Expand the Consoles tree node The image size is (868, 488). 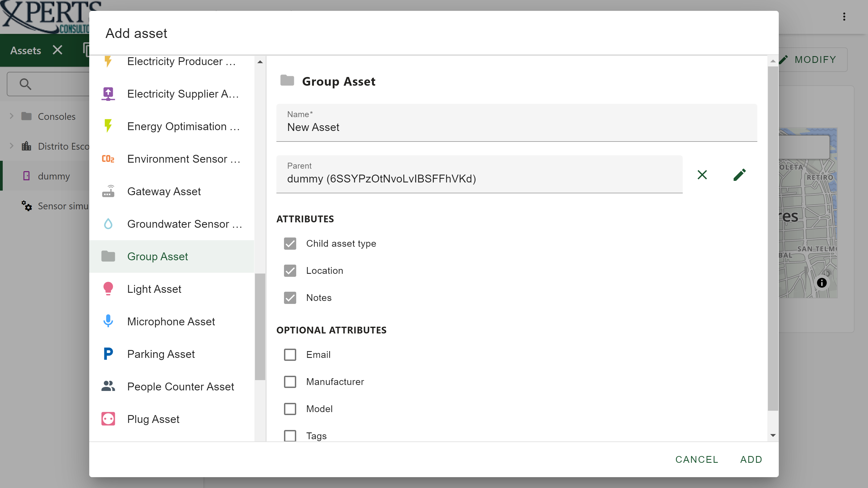(x=11, y=116)
